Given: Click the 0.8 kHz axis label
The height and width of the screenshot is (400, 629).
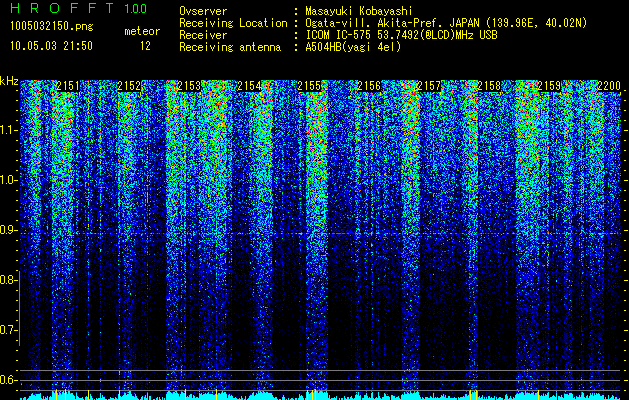Looking at the screenshot, I should (x=7, y=280).
